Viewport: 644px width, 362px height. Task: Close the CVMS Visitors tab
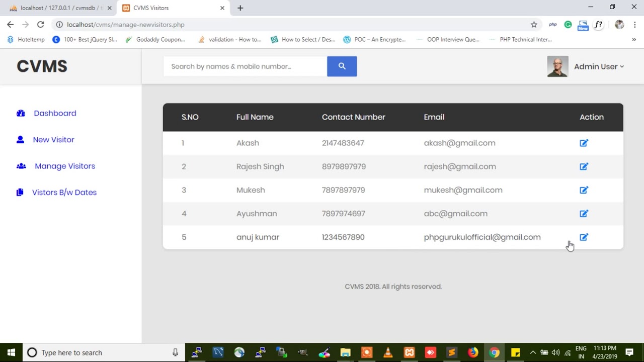pos(222,8)
